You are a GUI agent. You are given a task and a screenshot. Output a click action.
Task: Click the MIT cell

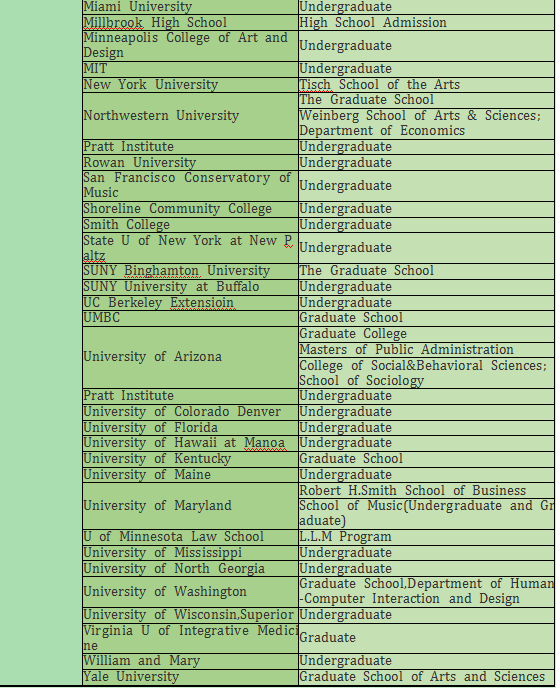190,69
